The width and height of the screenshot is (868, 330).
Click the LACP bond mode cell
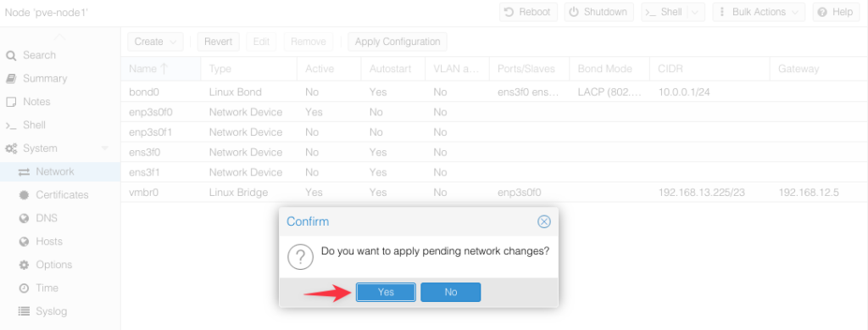tap(609, 92)
